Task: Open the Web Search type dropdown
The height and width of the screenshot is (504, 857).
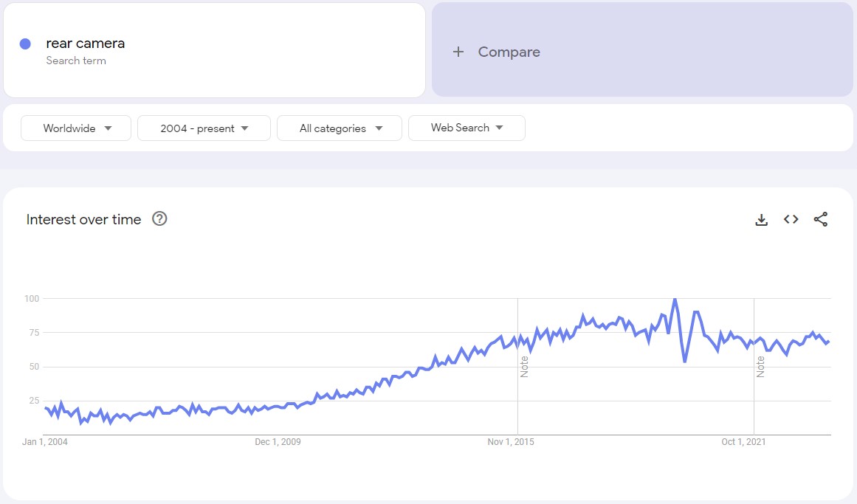Action: pyautogui.click(x=467, y=128)
